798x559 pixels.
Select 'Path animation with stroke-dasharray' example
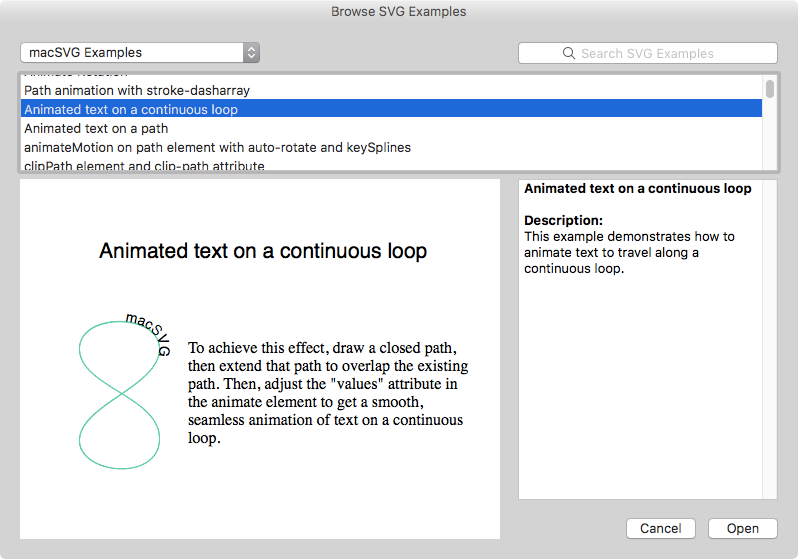tap(137, 90)
